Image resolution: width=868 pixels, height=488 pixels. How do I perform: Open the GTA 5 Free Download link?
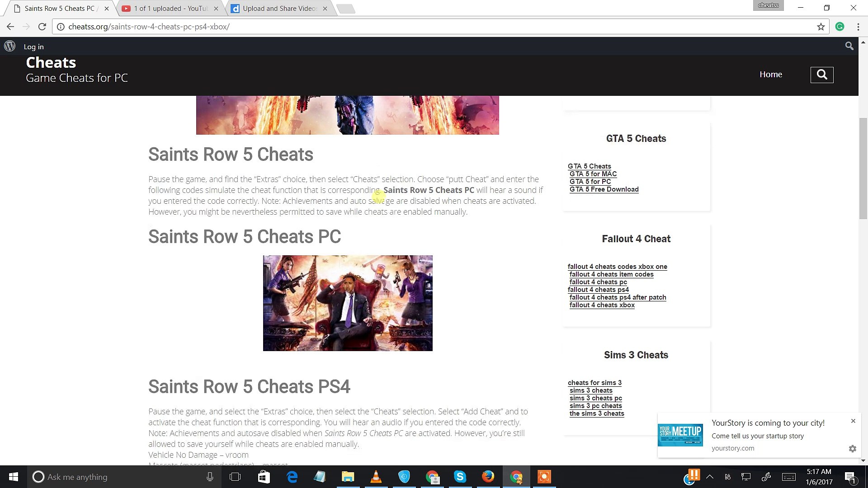coord(604,189)
